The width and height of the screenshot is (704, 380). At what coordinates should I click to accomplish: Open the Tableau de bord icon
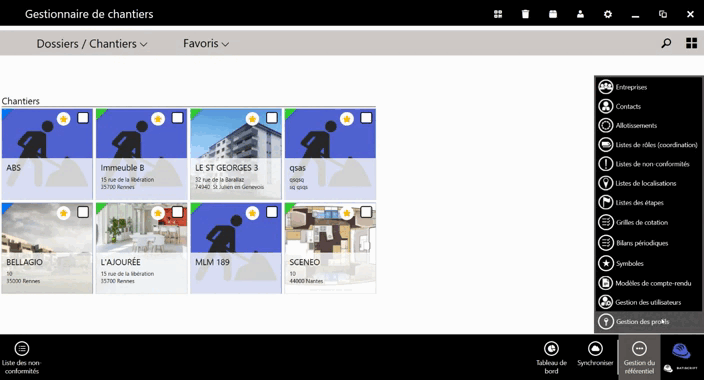551,349
